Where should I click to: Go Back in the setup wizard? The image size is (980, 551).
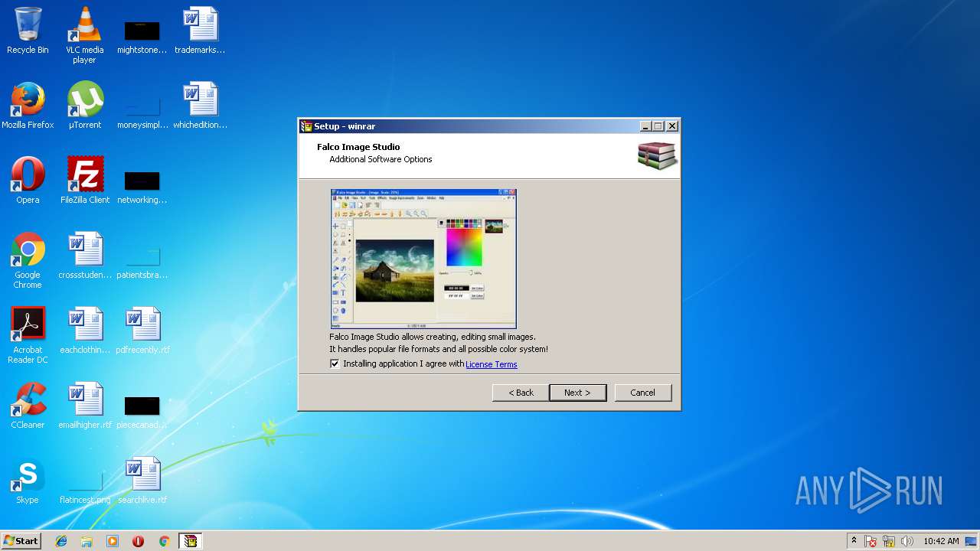click(x=521, y=393)
